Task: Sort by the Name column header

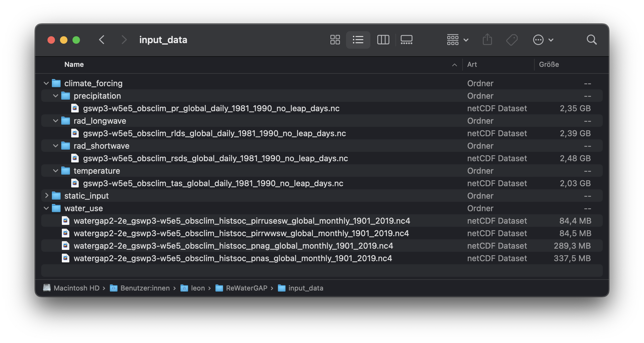Action: click(x=74, y=64)
